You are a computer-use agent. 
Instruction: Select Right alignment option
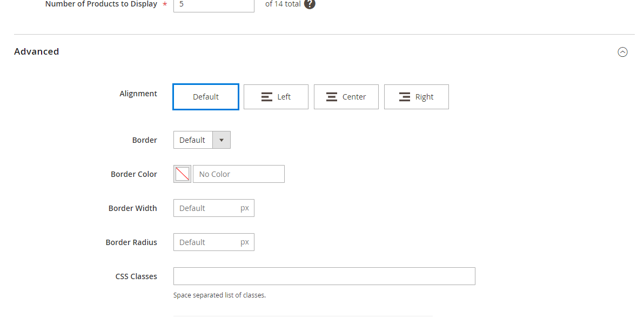[x=417, y=97]
